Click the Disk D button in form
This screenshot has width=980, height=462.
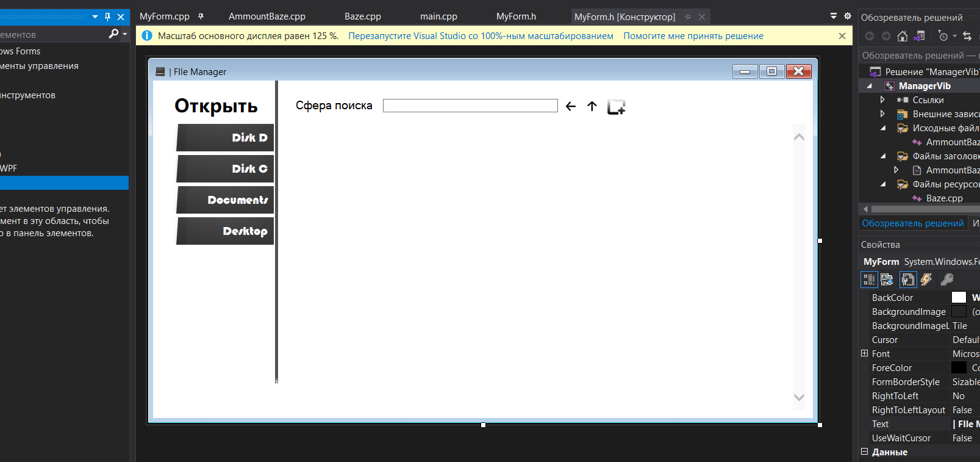(225, 137)
